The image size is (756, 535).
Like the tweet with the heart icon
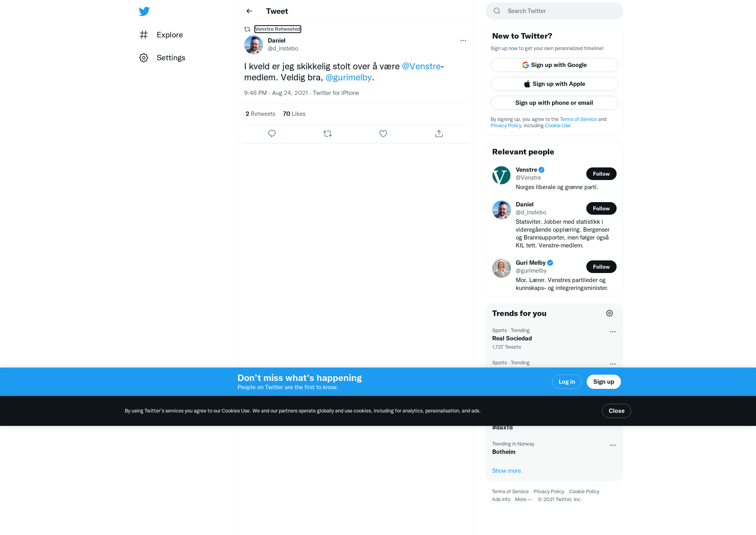pyautogui.click(x=383, y=134)
